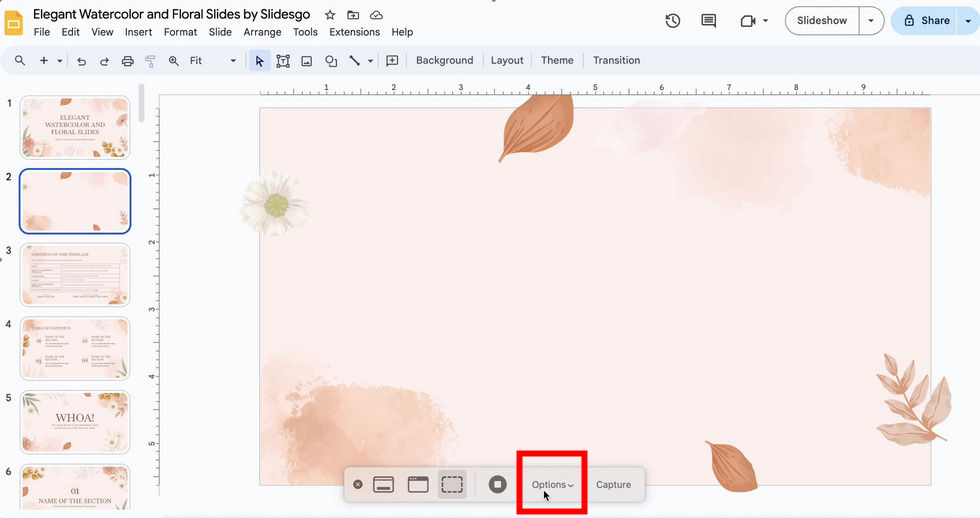Open the Google Slides home icon
980x518 pixels.
click(13, 22)
